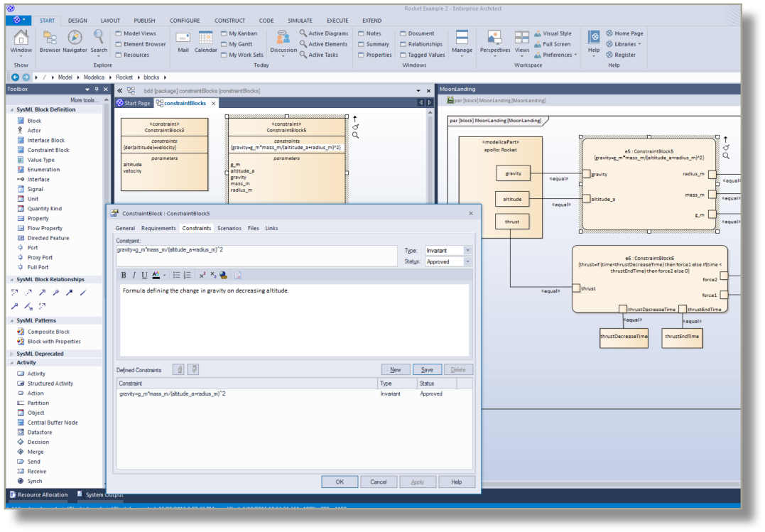Pick the Proxy Port tool from the Toolbox
Viewport: 765px width, 532px height.
pyautogui.click(x=39, y=257)
